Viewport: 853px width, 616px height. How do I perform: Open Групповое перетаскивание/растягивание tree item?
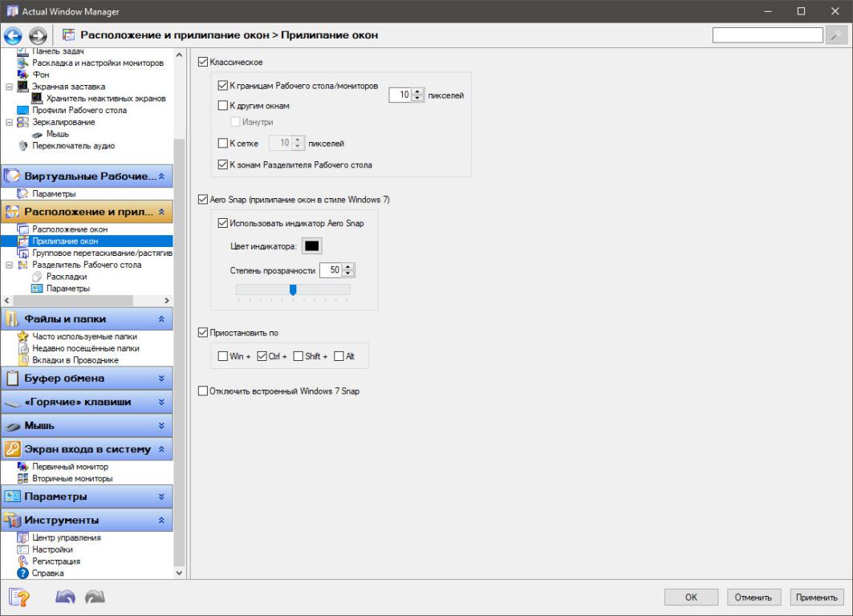pos(101,253)
